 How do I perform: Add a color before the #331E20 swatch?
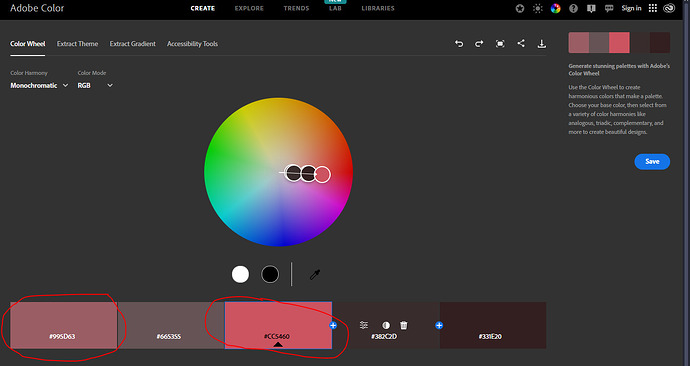[439, 326]
